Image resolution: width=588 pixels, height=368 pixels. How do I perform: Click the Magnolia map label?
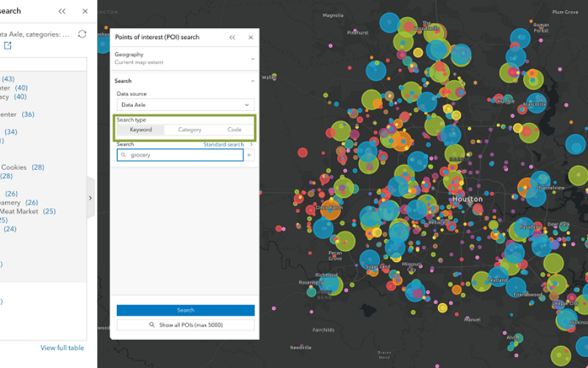point(333,15)
